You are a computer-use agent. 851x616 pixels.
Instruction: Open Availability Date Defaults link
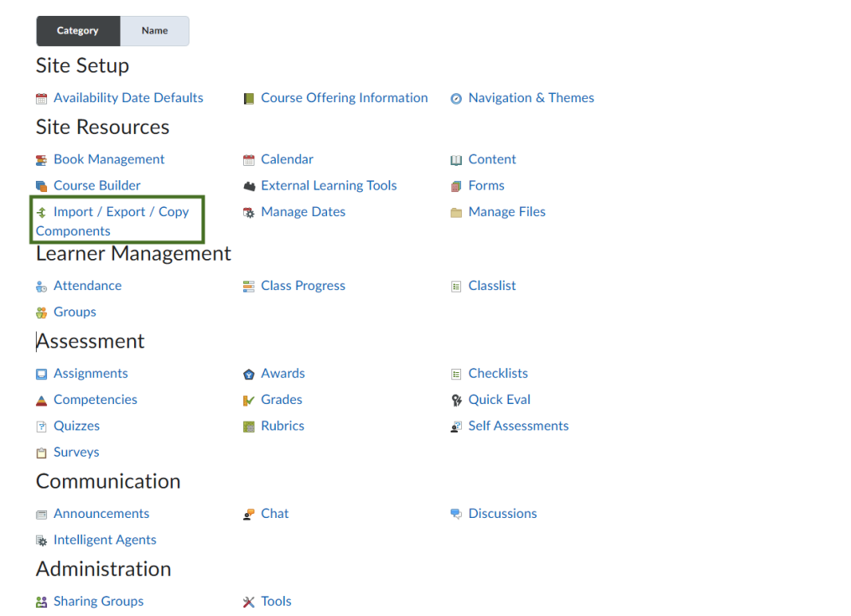point(128,98)
